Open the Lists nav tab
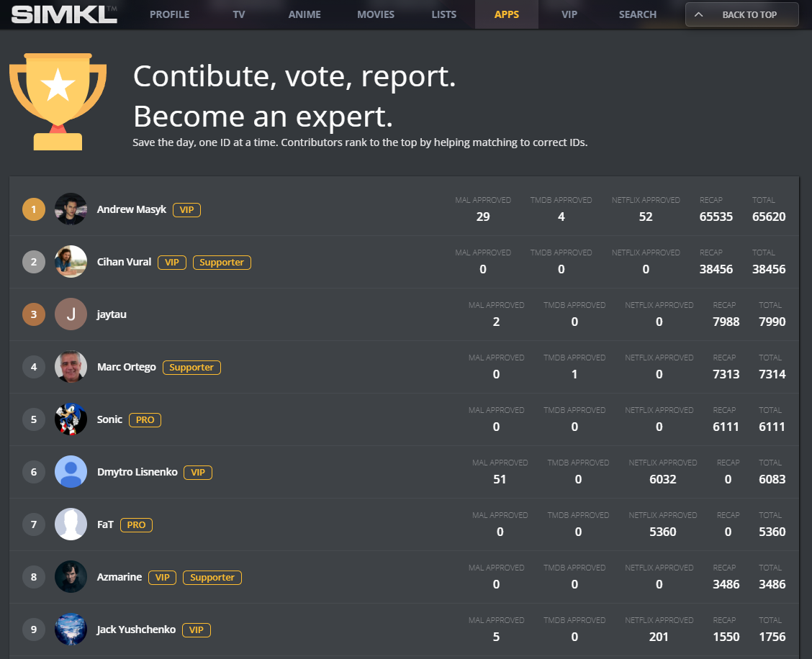 coord(443,14)
